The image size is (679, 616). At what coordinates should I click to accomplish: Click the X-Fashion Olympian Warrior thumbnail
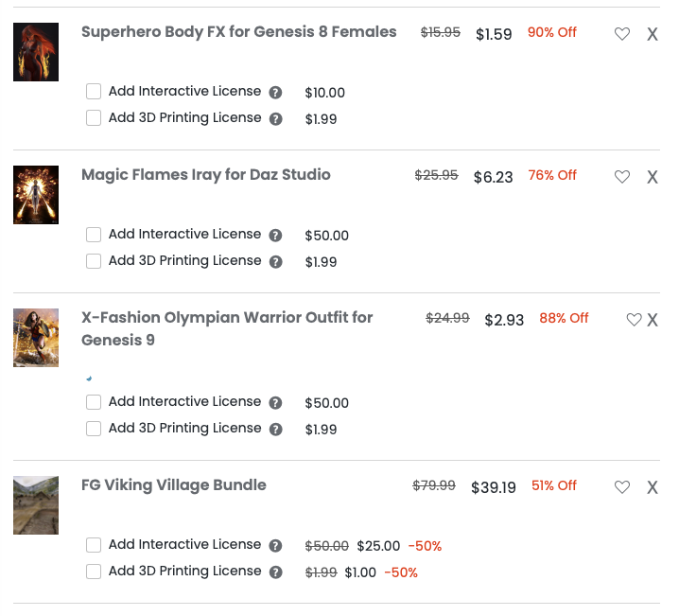[36, 338]
